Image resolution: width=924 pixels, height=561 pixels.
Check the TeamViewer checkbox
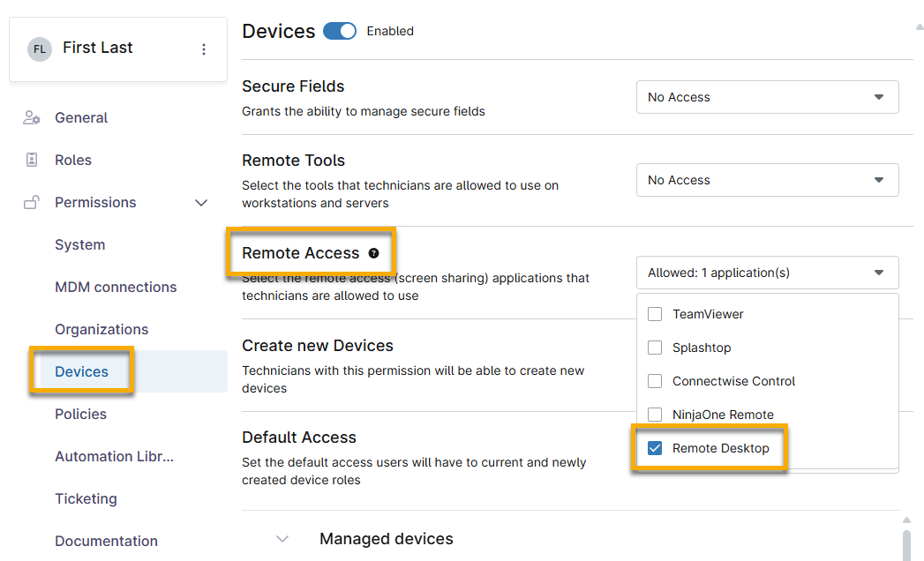655,313
